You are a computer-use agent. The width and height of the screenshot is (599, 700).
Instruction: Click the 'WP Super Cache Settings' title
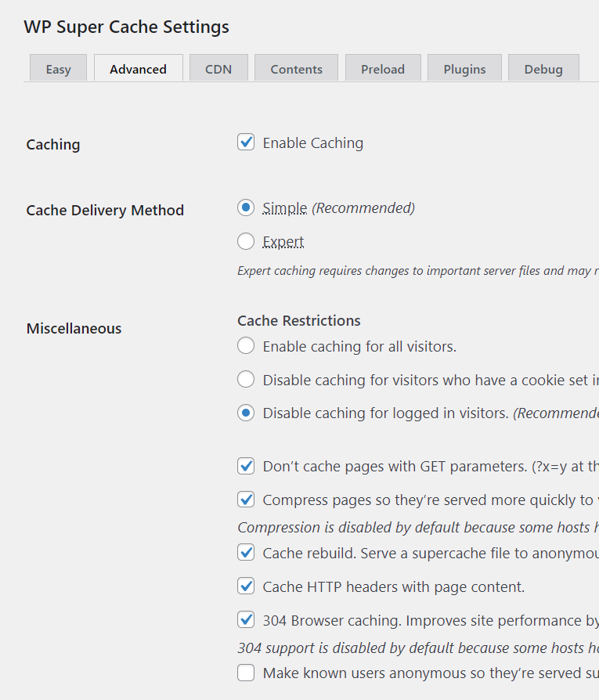point(126,27)
